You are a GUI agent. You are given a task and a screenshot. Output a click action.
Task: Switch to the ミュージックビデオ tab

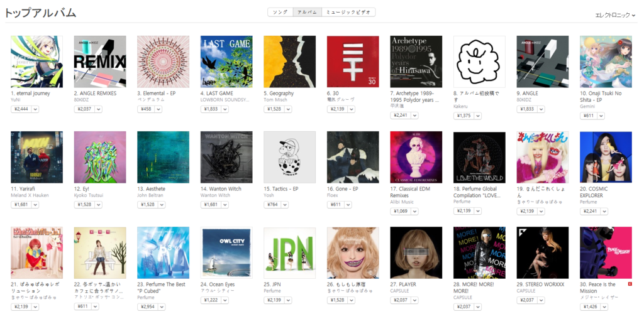[x=348, y=13]
